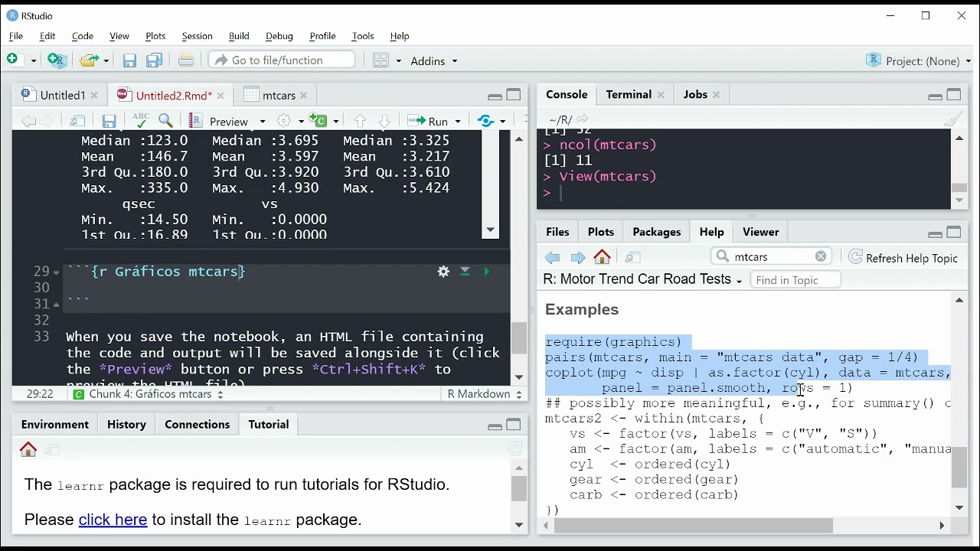Clear the console with the broom icon
Image resolution: width=980 pixels, height=551 pixels.
[x=953, y=119]
